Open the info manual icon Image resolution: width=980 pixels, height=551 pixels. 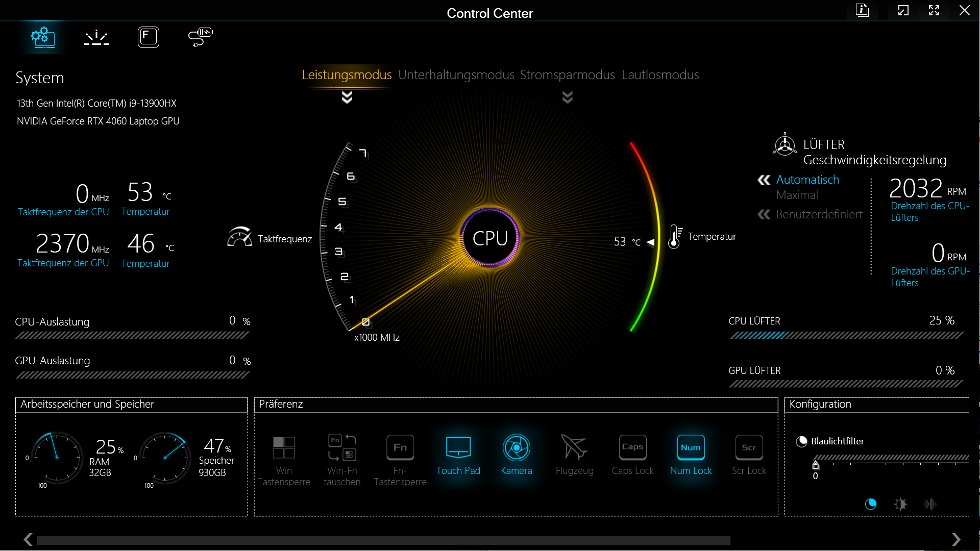(x=862, y=10)
